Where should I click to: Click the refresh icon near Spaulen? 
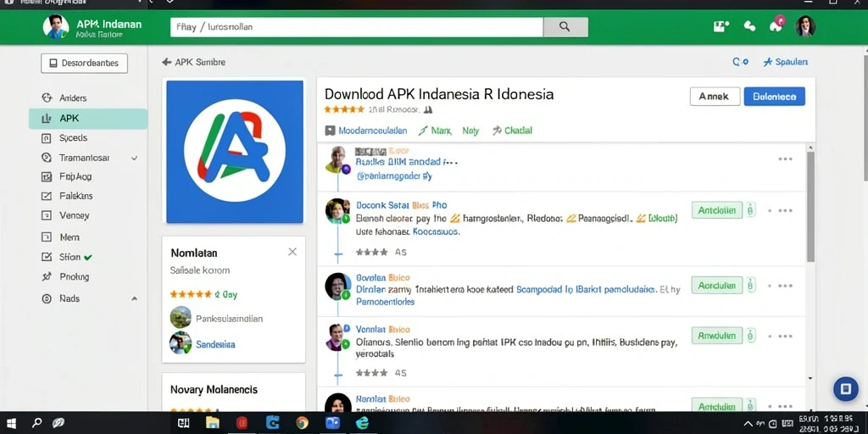pyautogui.click(x=741, y=62)
